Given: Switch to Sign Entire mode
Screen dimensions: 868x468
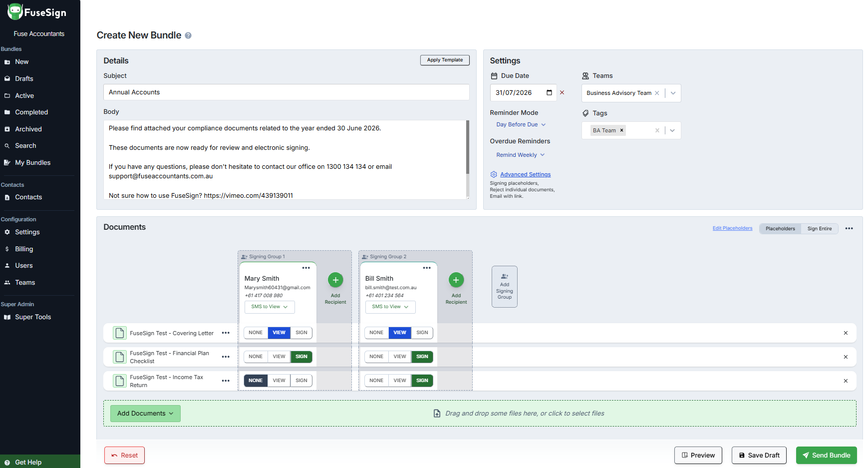Looking at the screenshot, I should point(820,229).
